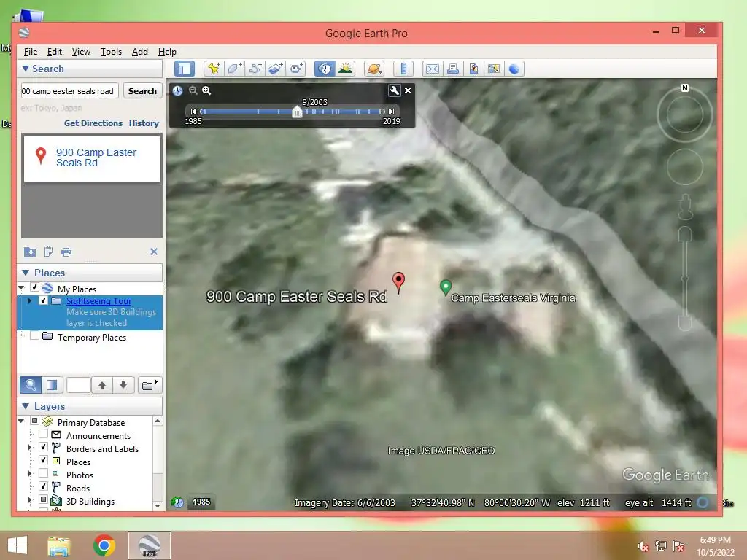
Task: Print the search results
Action: [66, 252]
